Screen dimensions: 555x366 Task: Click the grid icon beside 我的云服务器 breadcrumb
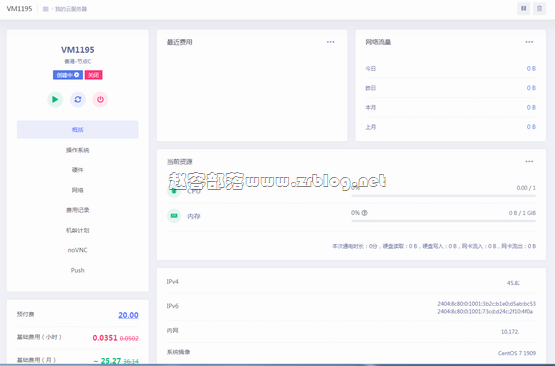pos(46,9)
